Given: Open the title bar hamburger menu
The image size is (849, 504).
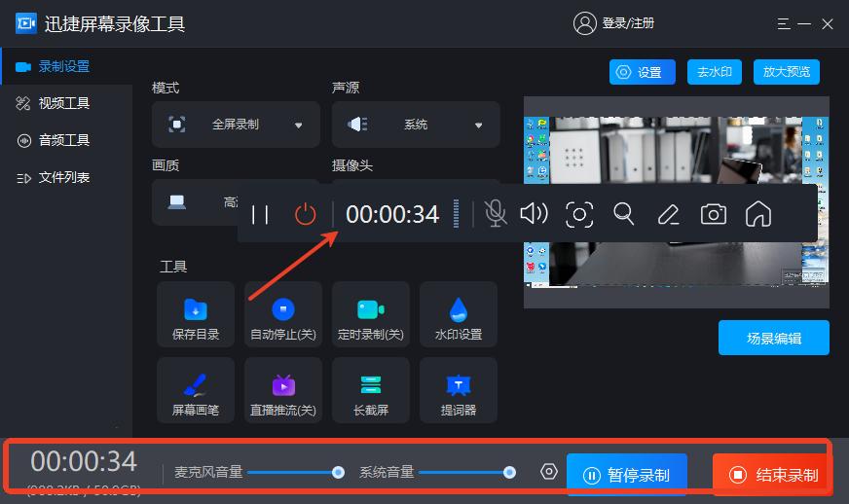Looking at the screenshot, I should pyautogui.click(x=784, y=23).
